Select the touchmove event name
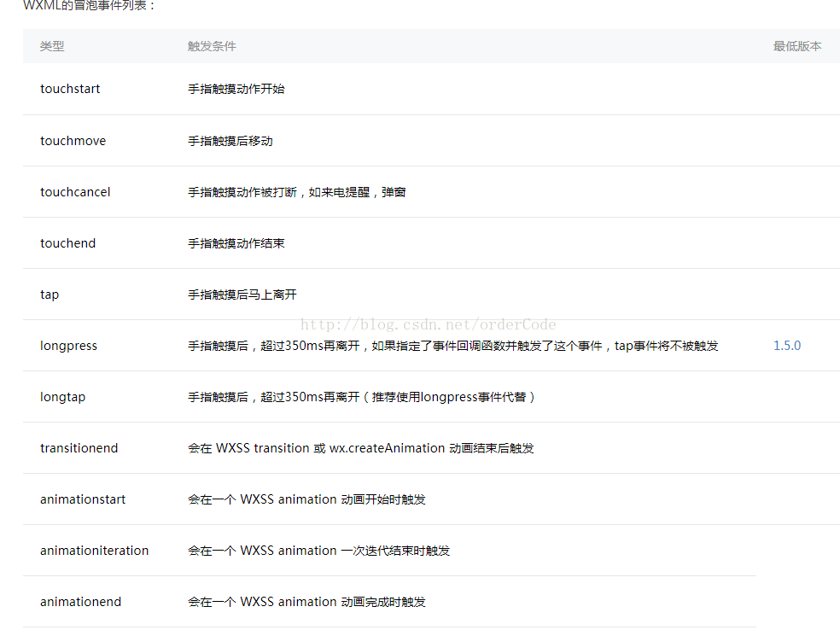This screenshot has height=630, width=840. (73, 141)
